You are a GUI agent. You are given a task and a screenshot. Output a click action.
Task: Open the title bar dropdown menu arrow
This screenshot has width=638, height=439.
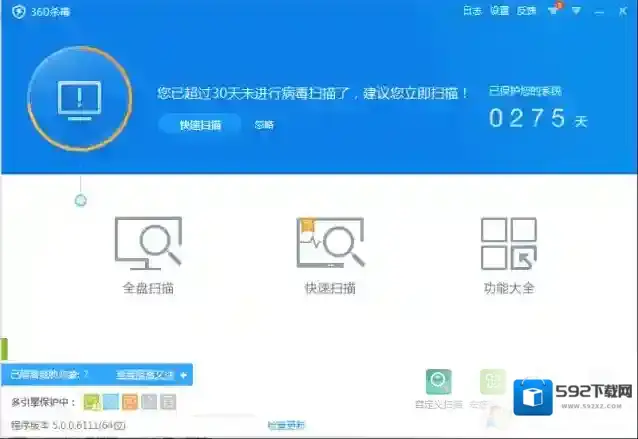point(576,11)
